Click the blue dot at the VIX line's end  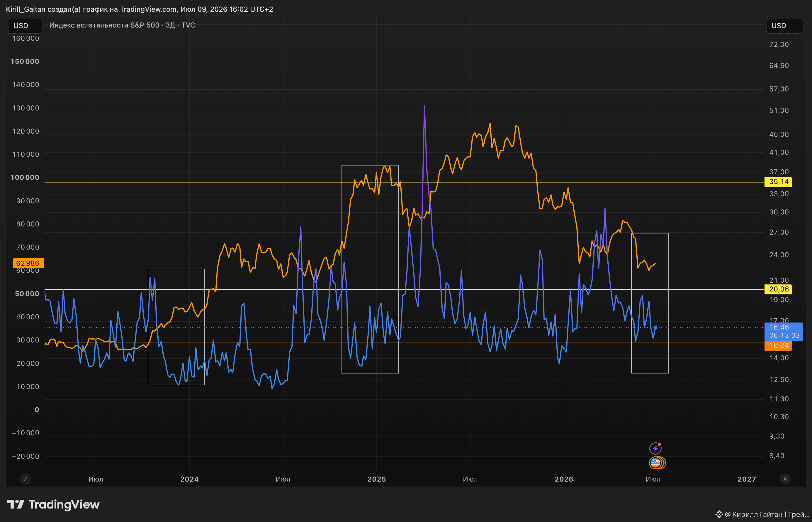pos(655,327)
